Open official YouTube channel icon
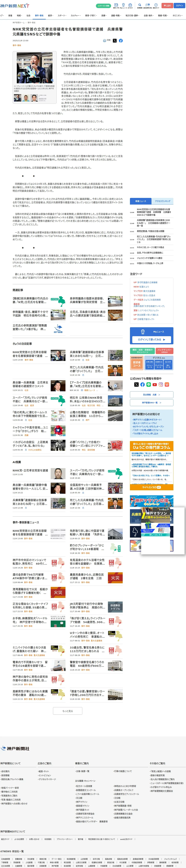Viewport: 186px width, 868px height. pos(155,385)
